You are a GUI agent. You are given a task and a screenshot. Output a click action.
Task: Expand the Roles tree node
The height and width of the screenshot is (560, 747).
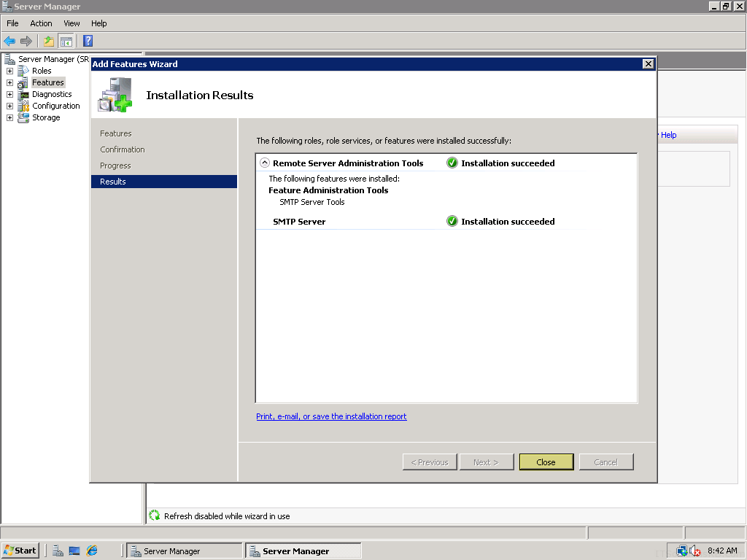pyautogui.click(x=9, y=71)
